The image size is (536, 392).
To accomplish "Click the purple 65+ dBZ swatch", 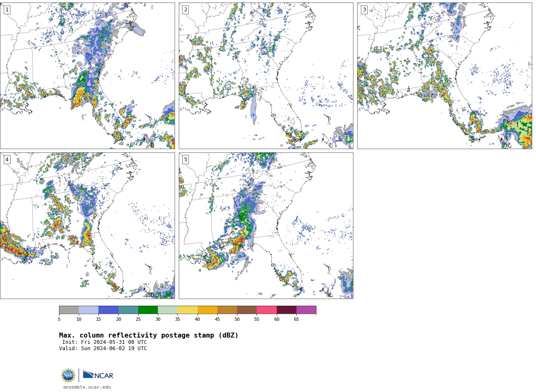I will (x=306, y=310).
